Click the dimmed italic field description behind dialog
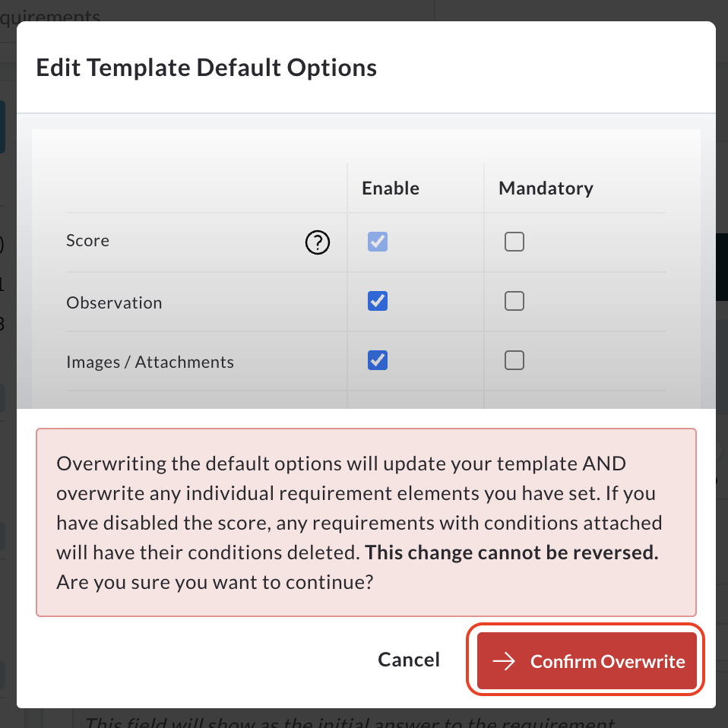This screenshot has height=728, width=728. click(350, 722)
